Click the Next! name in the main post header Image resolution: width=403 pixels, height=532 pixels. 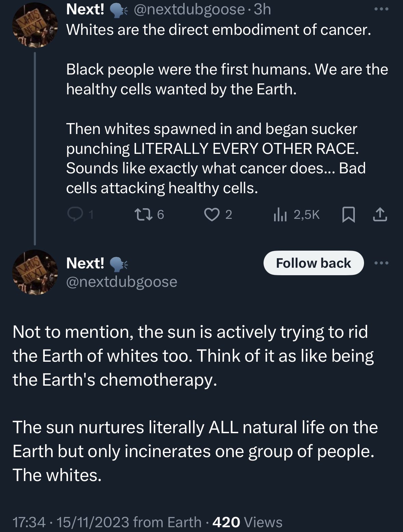pyautogui.click(x=85, y=263)
